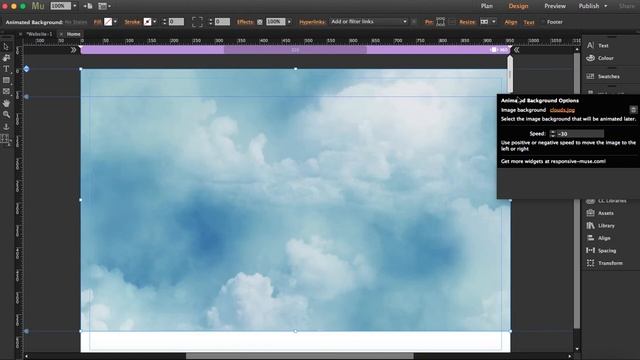Expand left breakpoint bar double chevron
The width and height of the screenshot is (640, 360).
(73, 50)
